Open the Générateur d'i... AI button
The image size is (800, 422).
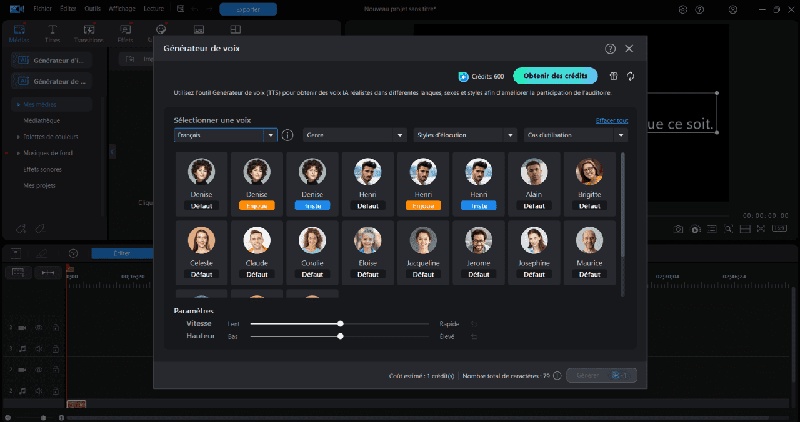click(52, 60)
